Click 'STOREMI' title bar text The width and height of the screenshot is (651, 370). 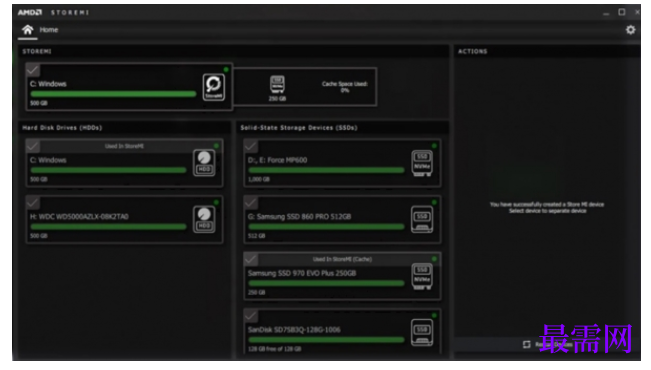(x=70, y=13)
